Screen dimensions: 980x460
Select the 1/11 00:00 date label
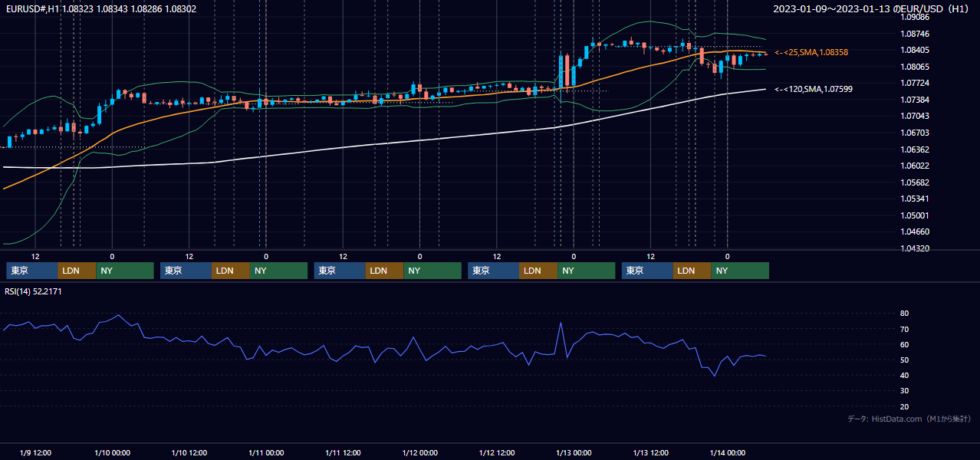point(266,452)
